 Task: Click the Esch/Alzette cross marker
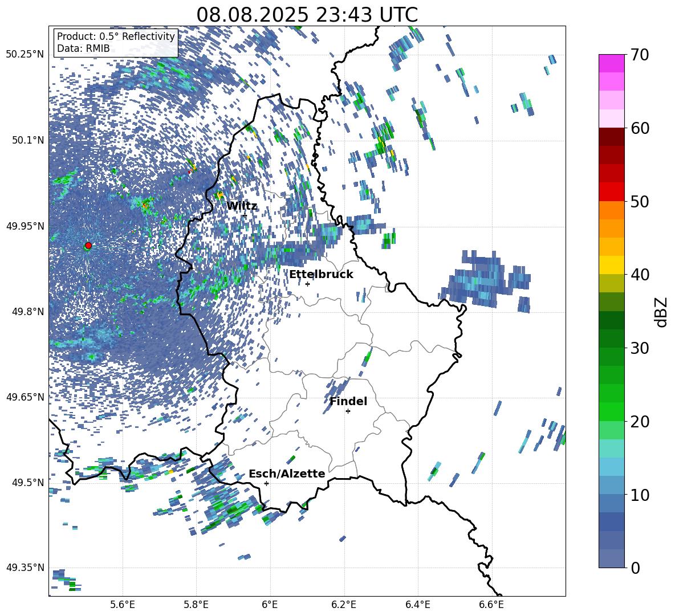[x=266, y=483]
